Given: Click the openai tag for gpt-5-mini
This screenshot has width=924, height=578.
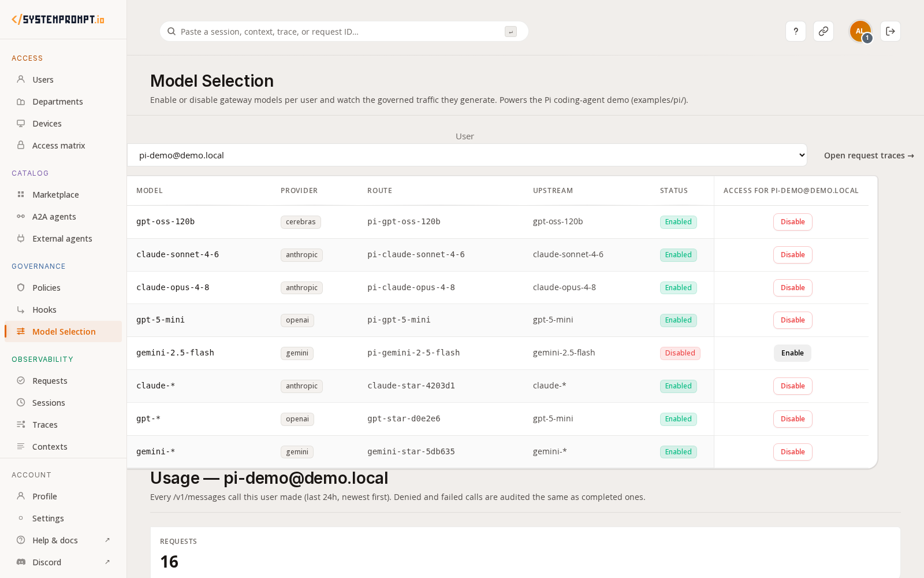Looking at the screenshot, I should tap(297, 320).
